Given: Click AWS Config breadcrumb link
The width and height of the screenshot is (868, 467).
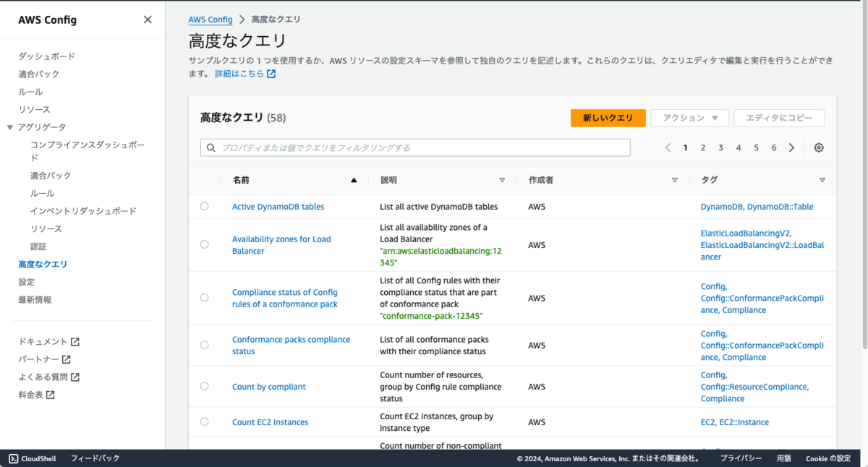Looking at the screenshot, I should (x=210, y=20).
